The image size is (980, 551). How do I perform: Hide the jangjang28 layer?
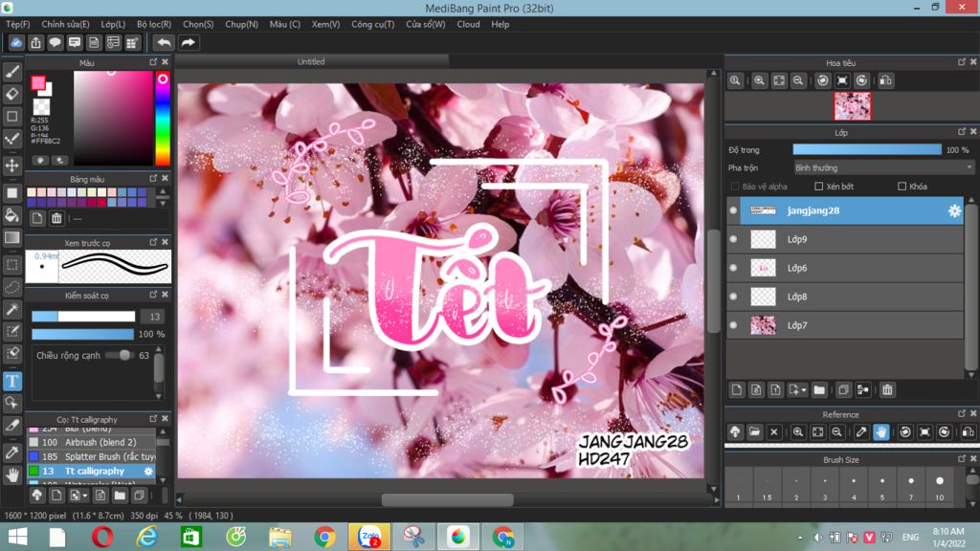734,210
